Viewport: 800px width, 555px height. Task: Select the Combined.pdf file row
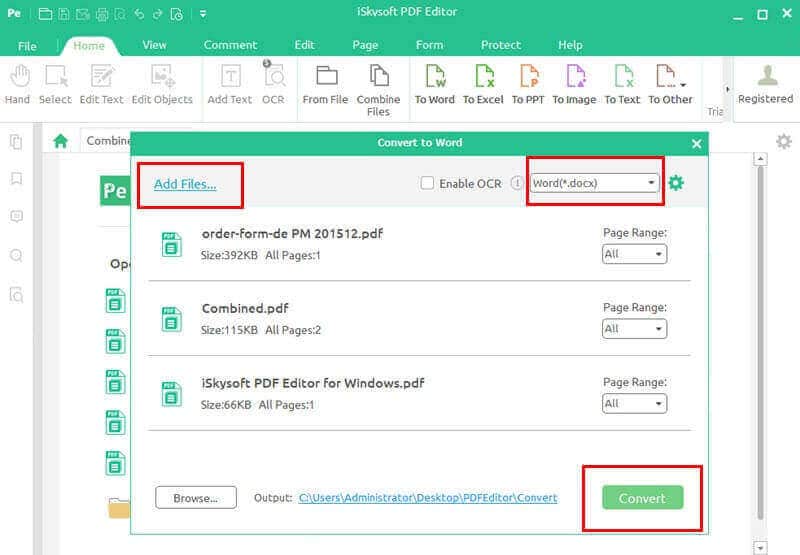[x=419, y=318]
